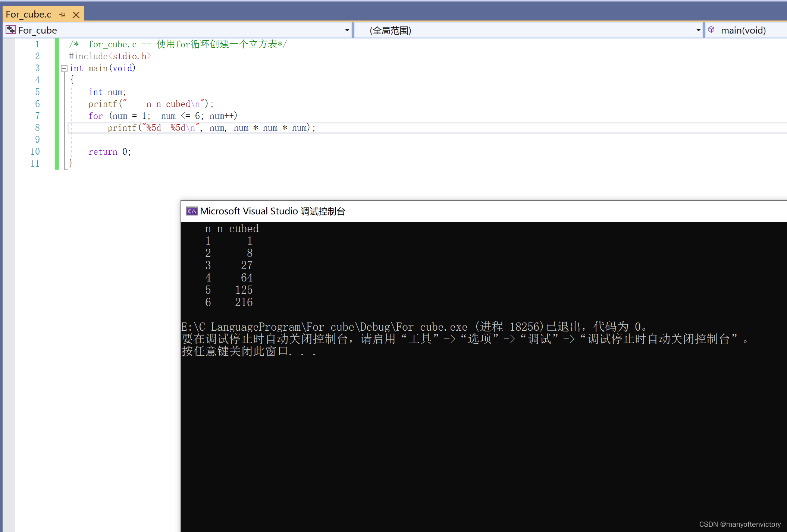Click line number 8 in the gutter

tap(37, 128)
